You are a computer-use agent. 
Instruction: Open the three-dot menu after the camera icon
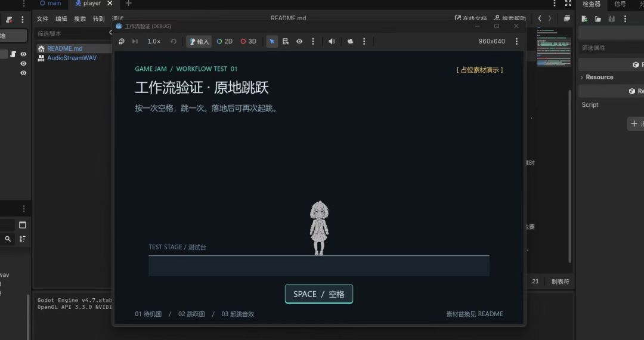364,42
